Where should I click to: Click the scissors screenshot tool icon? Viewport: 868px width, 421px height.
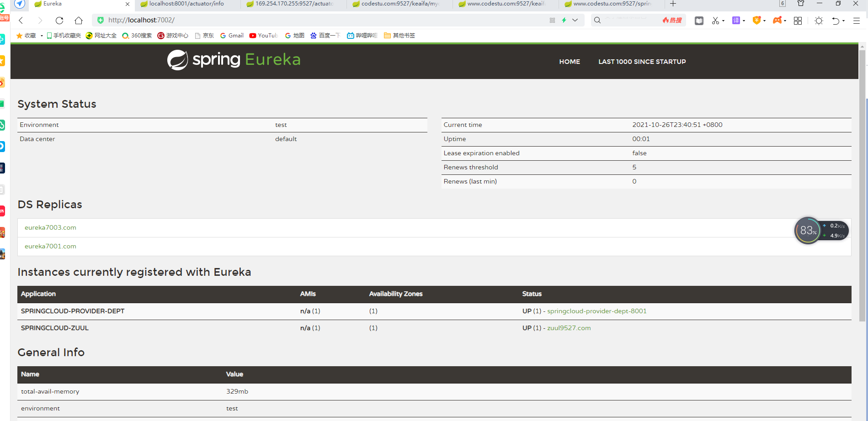pyautogui.click(x=715, y=21)
